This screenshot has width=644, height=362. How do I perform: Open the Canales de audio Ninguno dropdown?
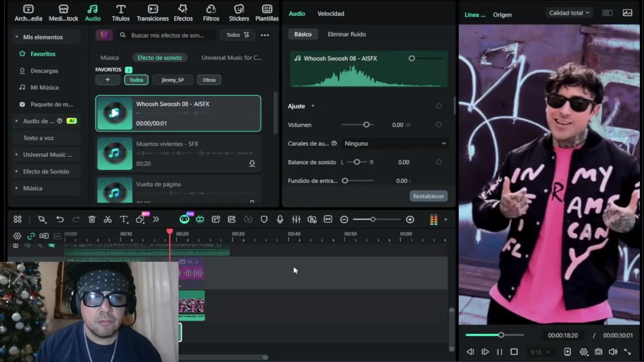tap(395, 144)
